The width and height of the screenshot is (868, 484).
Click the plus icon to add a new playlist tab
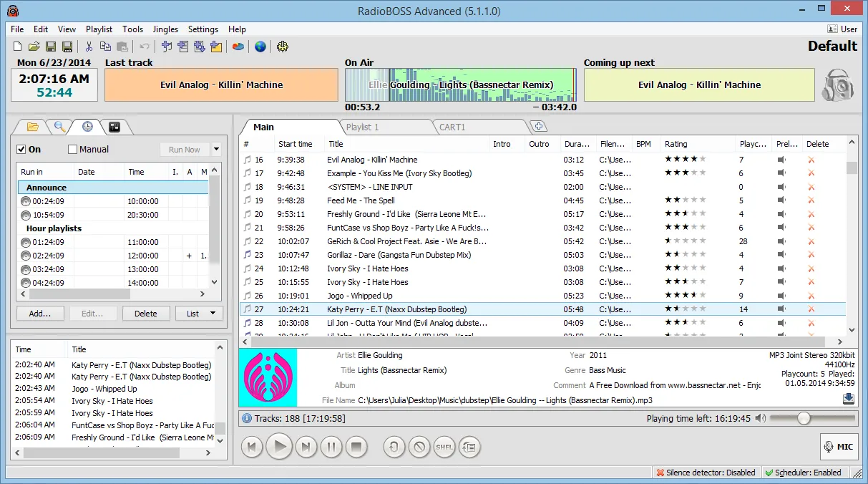pyautogui.click(x=538, y=126)
